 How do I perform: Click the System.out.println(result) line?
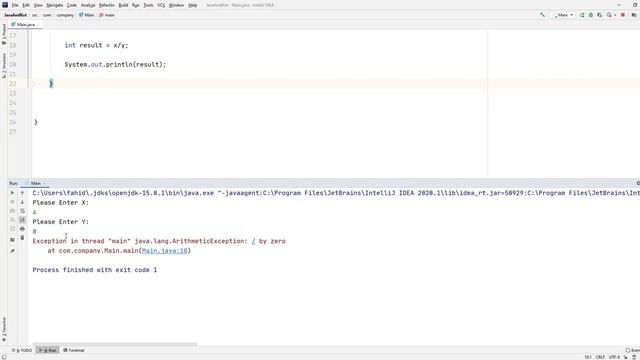click(x=115, y=64)
